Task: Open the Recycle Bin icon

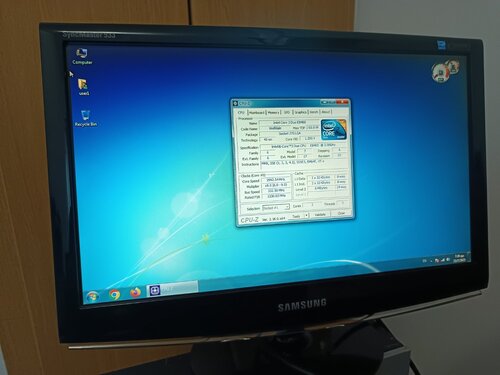Action: click(86, 118)
